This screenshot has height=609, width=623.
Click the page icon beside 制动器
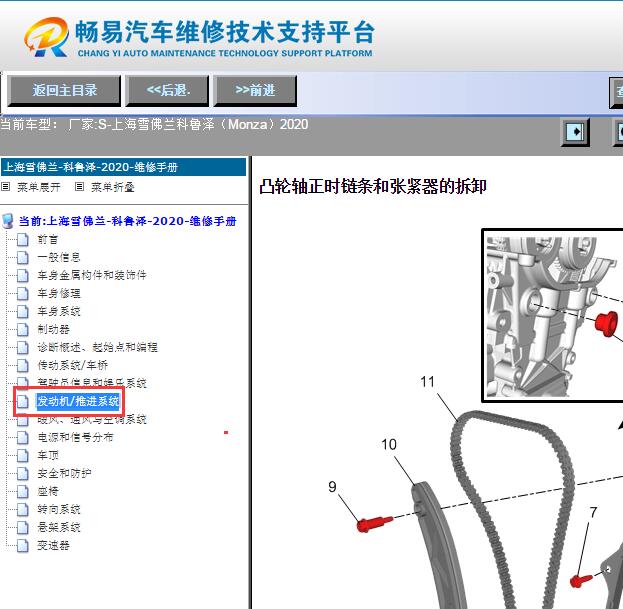[23, 329]
